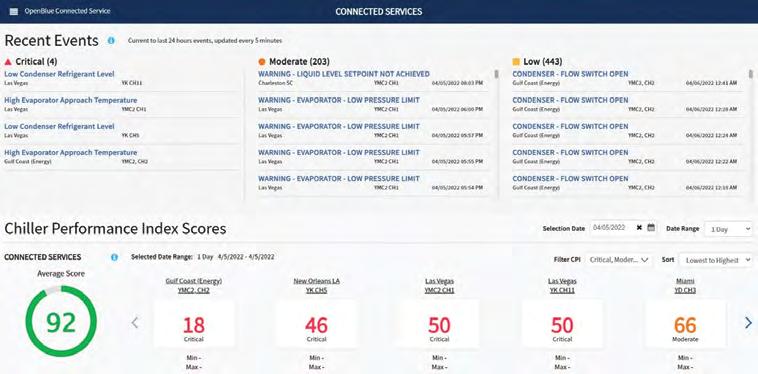Click the yellow Low square icon
Image resolution: width=758 pixels, height=374 pixels.
tap(516, 62)
